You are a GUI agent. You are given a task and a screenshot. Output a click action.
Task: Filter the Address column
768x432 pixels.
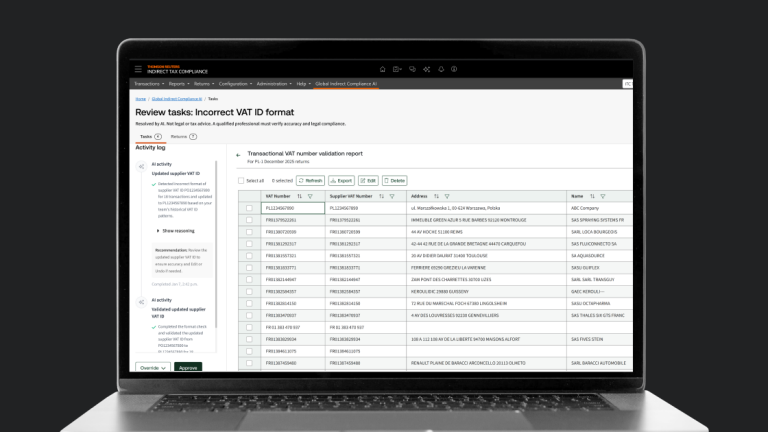pyautogui.click(x=447, y=196)
